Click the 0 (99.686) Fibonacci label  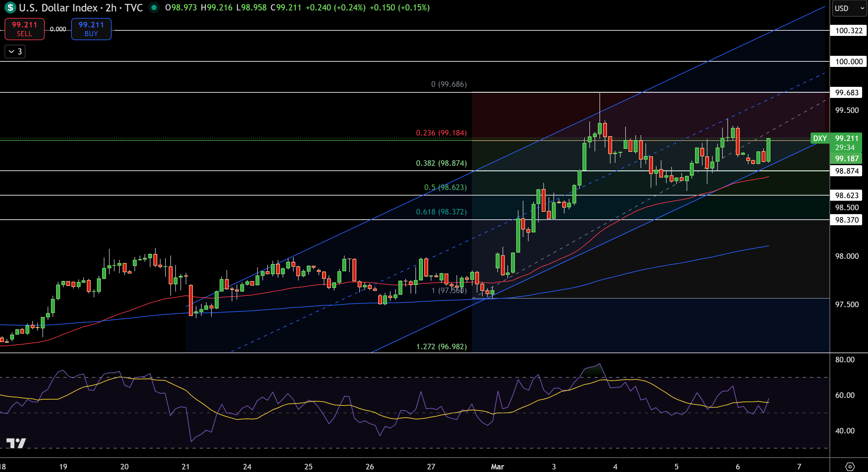pos(449,84)
